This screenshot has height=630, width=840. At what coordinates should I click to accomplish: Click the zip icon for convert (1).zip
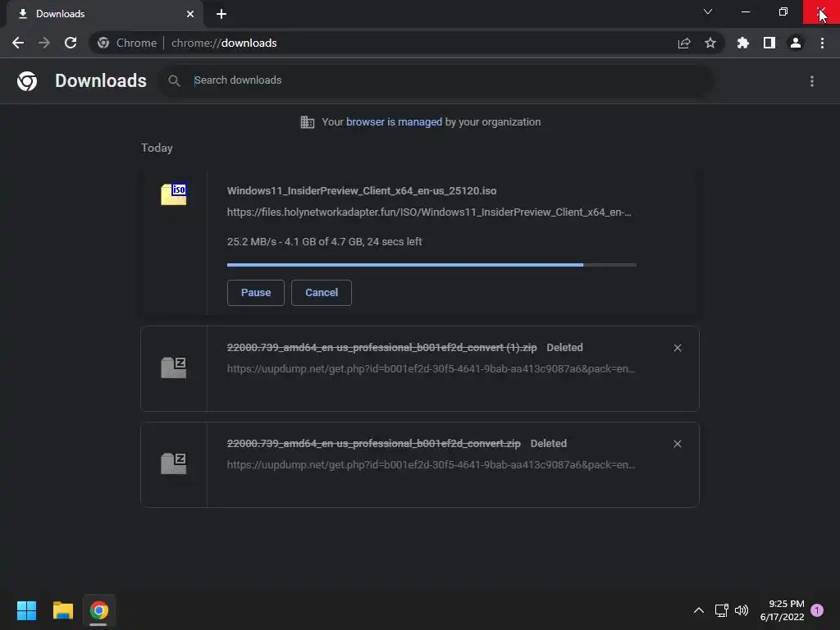(174, 367)
